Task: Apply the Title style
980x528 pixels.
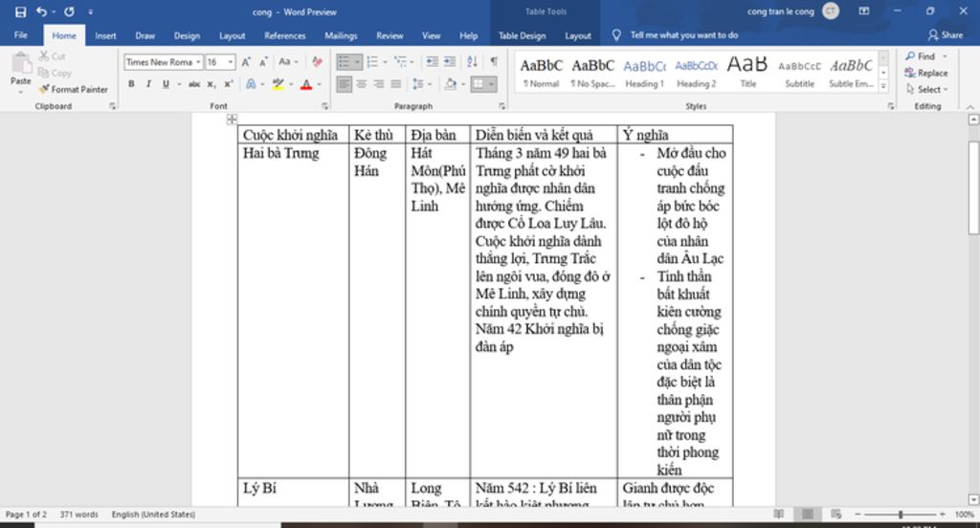Action: click(747, 73)
